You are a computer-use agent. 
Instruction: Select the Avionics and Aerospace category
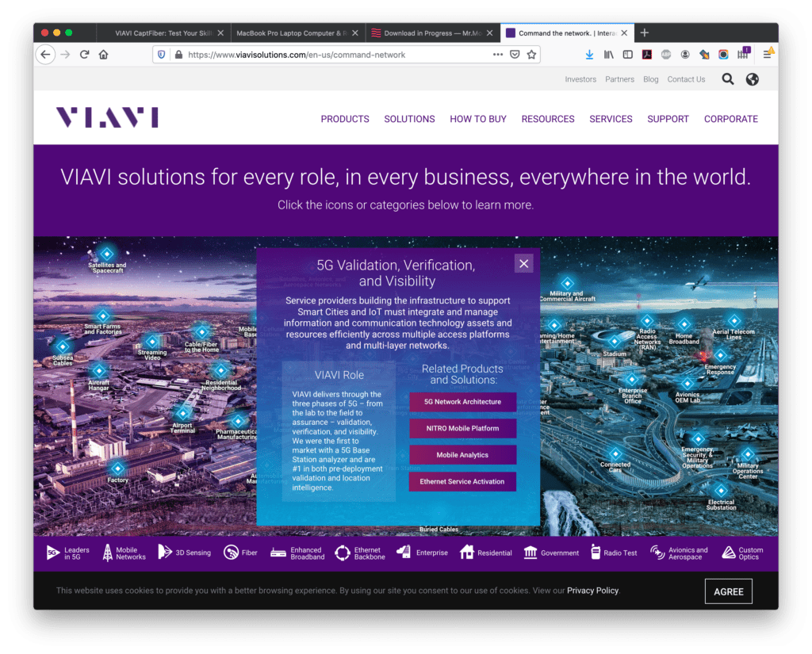click(679, 553)
